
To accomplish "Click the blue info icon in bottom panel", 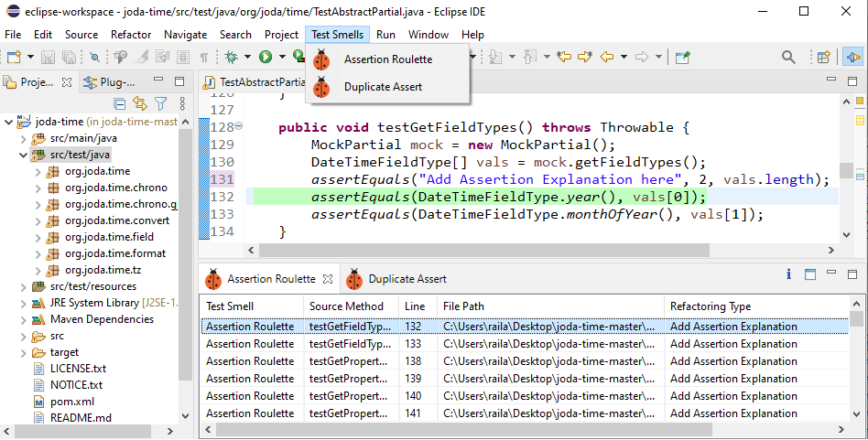I will tap(789, 274).
